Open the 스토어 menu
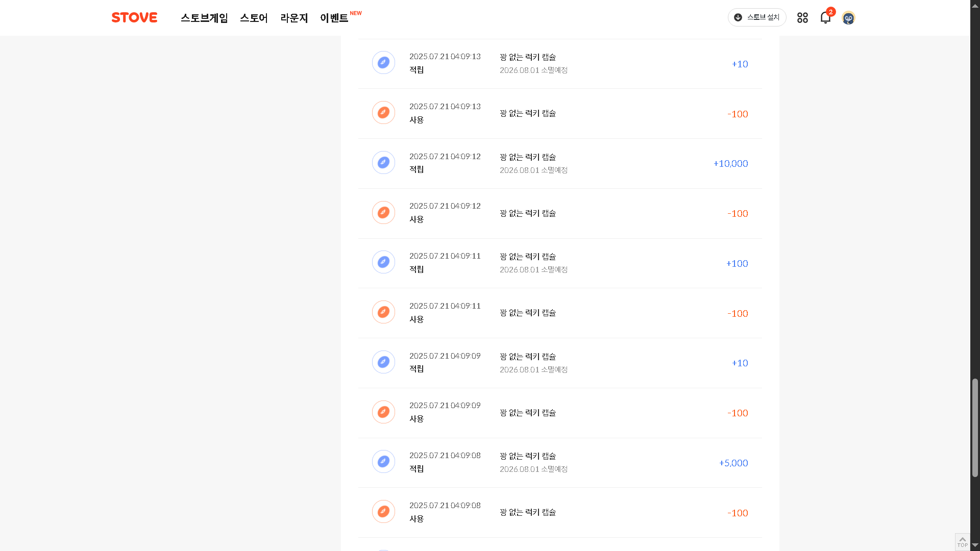 pyautogui.click(x=254, y=18)
